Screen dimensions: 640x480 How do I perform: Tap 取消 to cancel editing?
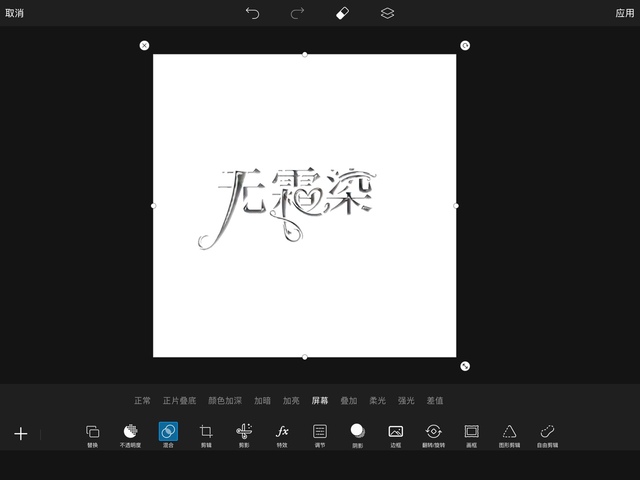tap(15, 13)
